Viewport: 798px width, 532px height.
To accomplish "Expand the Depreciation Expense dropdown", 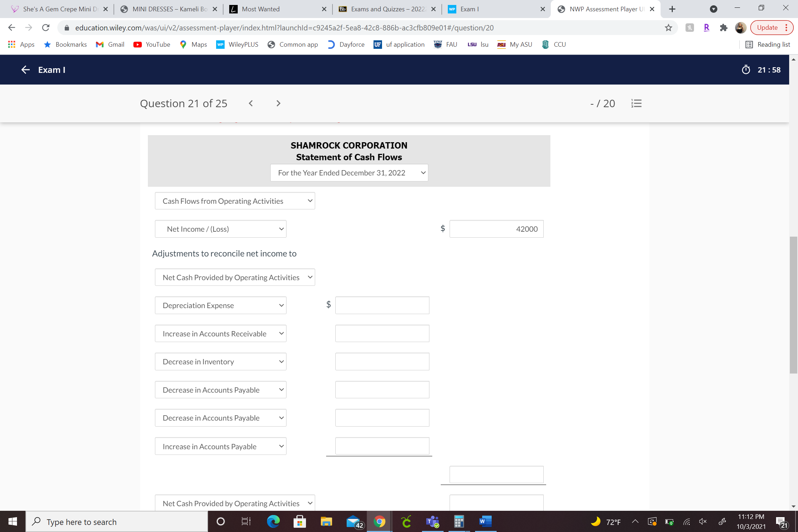I will tap(220, 305).
